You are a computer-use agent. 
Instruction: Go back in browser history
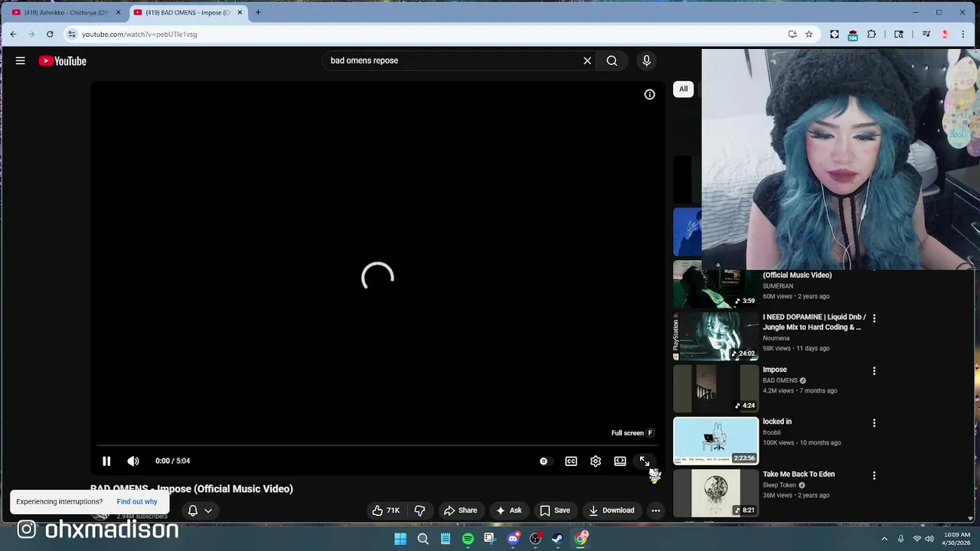13,34
